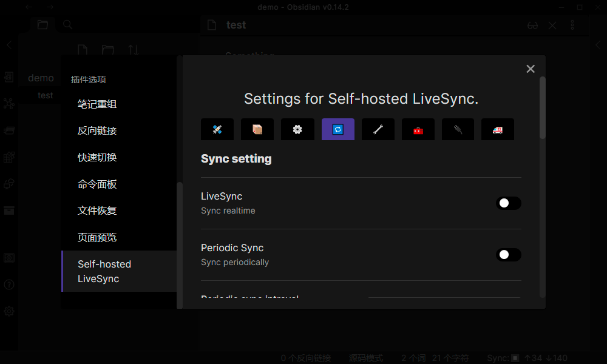607x364 pixels.
Task: Enable the LiveSync realtime toggle
Action: pyautogui.click(x=508, y=203)
